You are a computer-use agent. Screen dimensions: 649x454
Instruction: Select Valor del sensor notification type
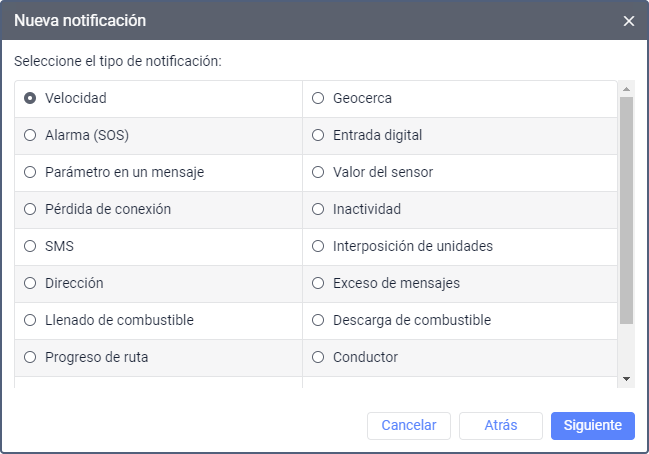tap(318, 172)
